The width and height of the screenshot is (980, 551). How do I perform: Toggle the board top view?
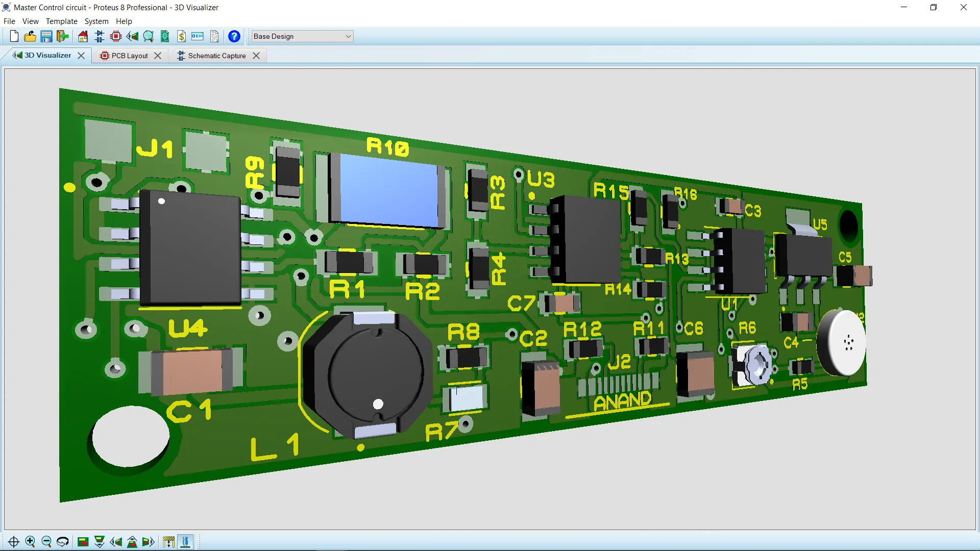coord(83,541)
